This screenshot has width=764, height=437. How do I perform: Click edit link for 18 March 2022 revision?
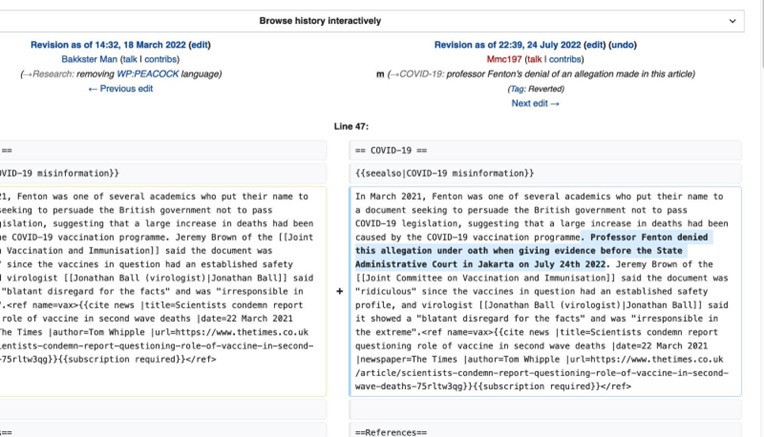[x=199, y=45]
